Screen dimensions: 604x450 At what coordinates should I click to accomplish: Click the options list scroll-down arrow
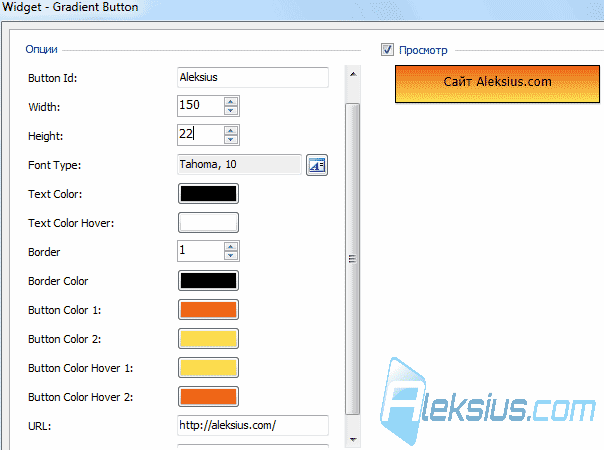click(353, 439)
